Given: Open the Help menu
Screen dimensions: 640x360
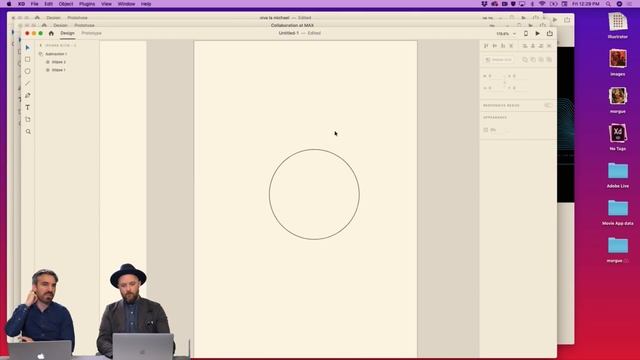Looking at the screenshot, I should coord(146,4).
